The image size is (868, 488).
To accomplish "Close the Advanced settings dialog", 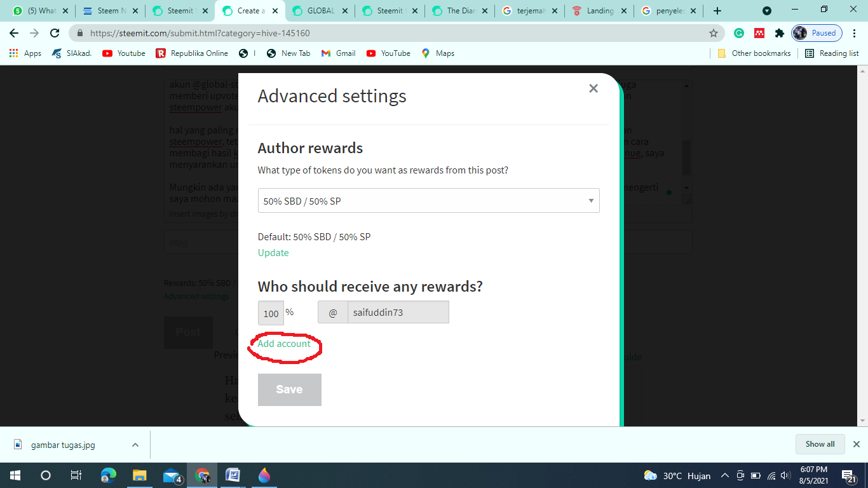I will pyautogui.click(x=593, y=88).
